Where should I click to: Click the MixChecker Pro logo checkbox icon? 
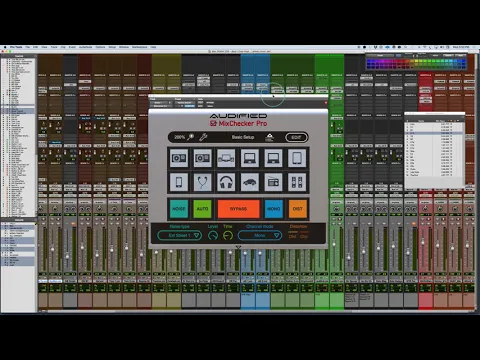tap(213, 123)
